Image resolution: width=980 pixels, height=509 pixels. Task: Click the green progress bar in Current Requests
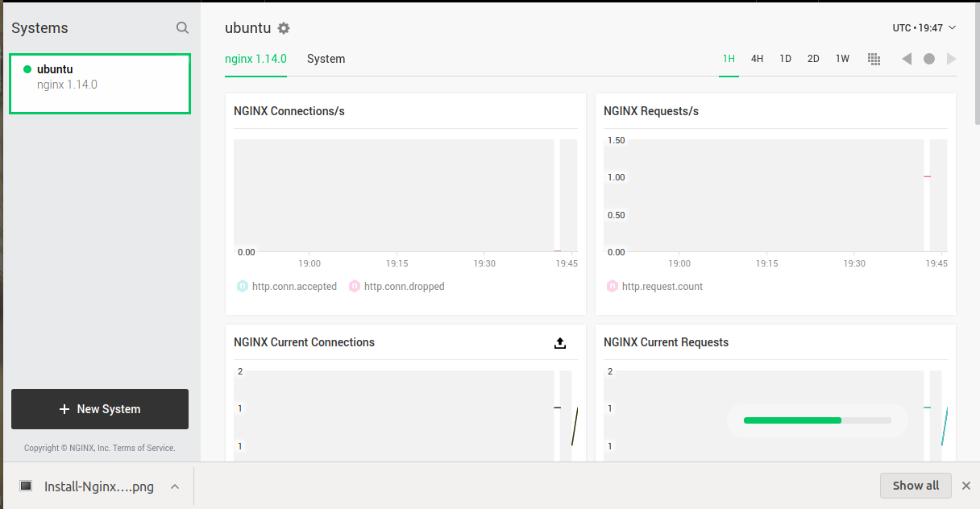pos(792,420)
